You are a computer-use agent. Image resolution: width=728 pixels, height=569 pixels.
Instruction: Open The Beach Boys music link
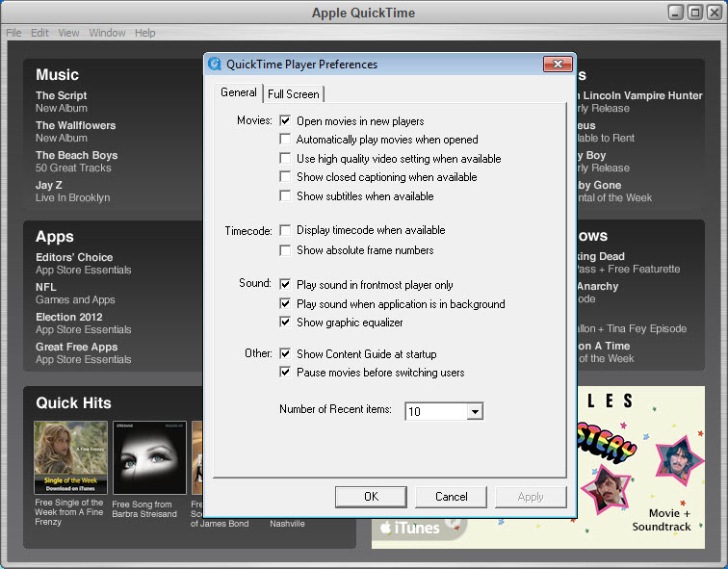(x=77, y=155)
